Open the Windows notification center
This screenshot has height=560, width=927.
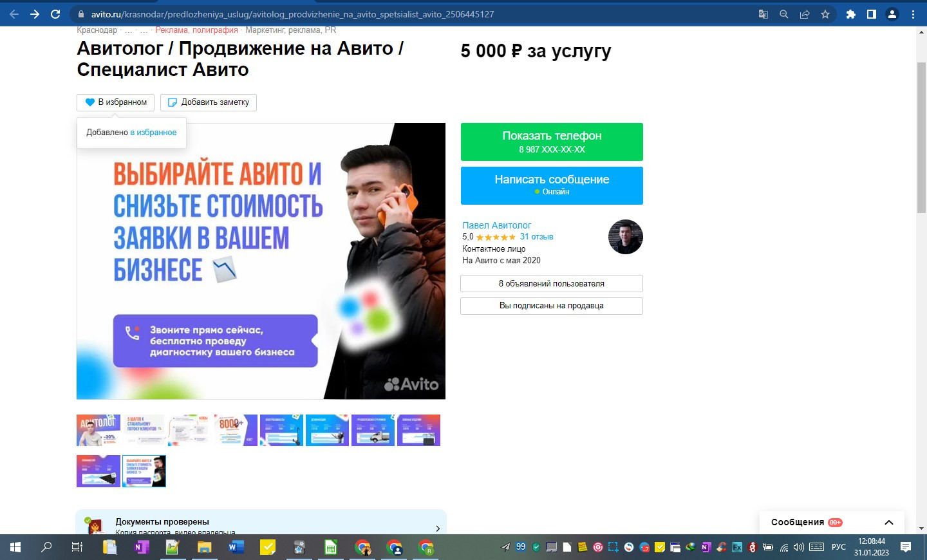pos(906,547)
